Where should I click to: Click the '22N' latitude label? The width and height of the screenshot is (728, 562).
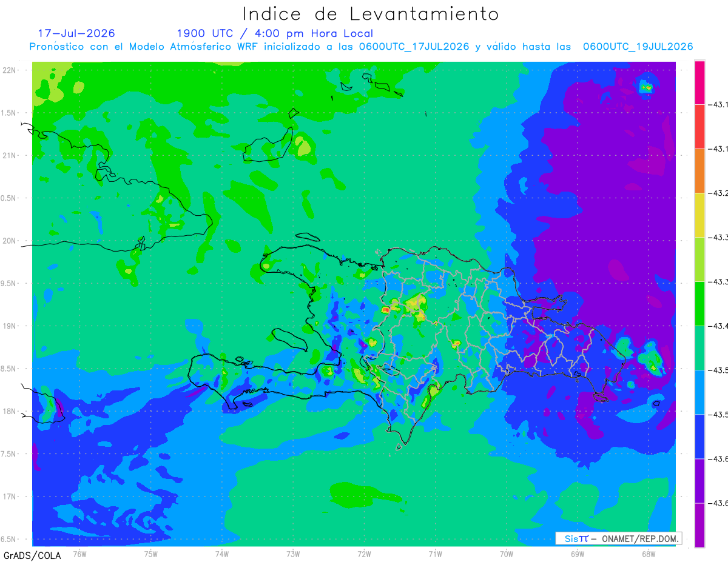click(x=10, y=70)
